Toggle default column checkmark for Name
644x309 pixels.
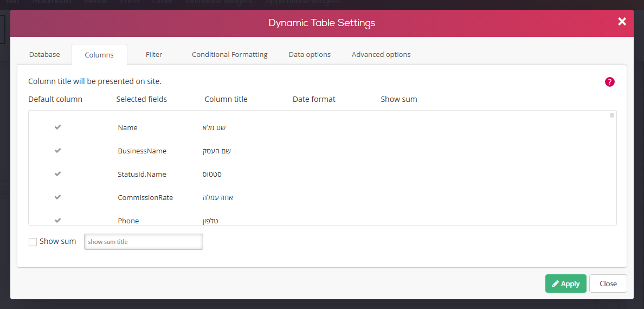click(58, 127)
